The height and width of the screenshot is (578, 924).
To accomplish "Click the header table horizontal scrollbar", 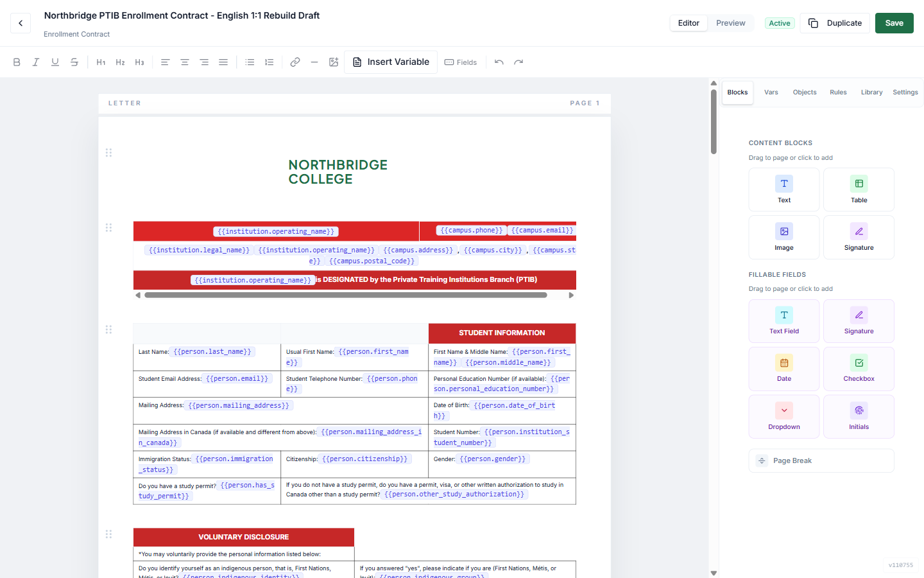I will pyautogui.click(x=346, y=295).
